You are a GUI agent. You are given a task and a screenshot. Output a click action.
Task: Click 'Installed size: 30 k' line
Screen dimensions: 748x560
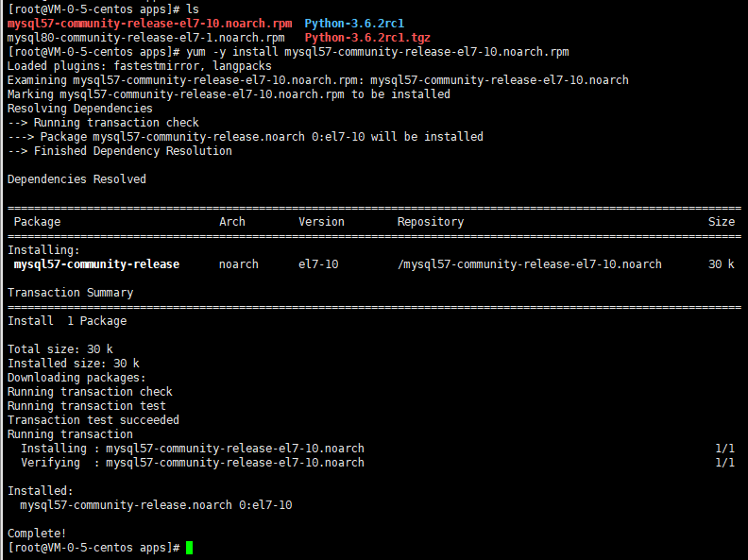pos(74,364)
